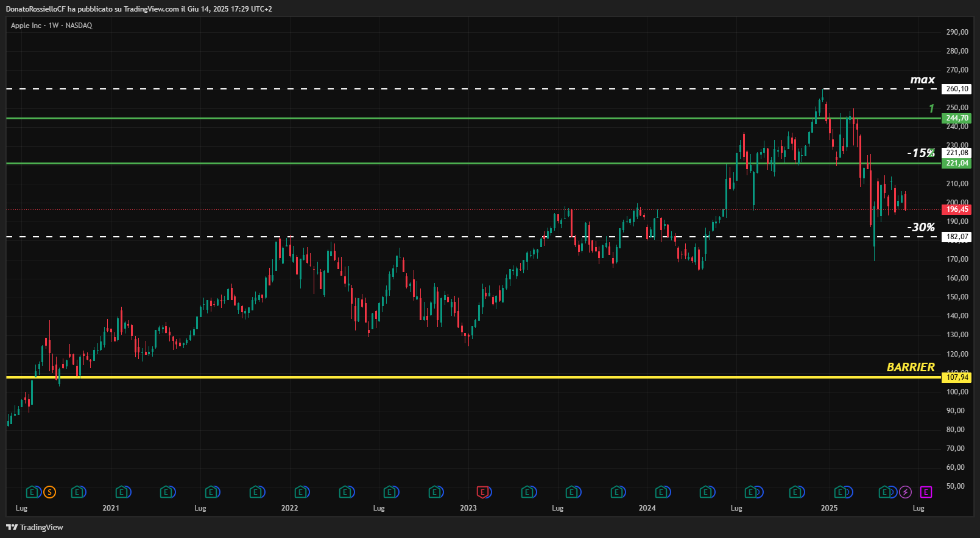The width and height of the screenshot is (980, 538).
Task: Click the 182,07 price label
Action: click(x=957, y=237)
